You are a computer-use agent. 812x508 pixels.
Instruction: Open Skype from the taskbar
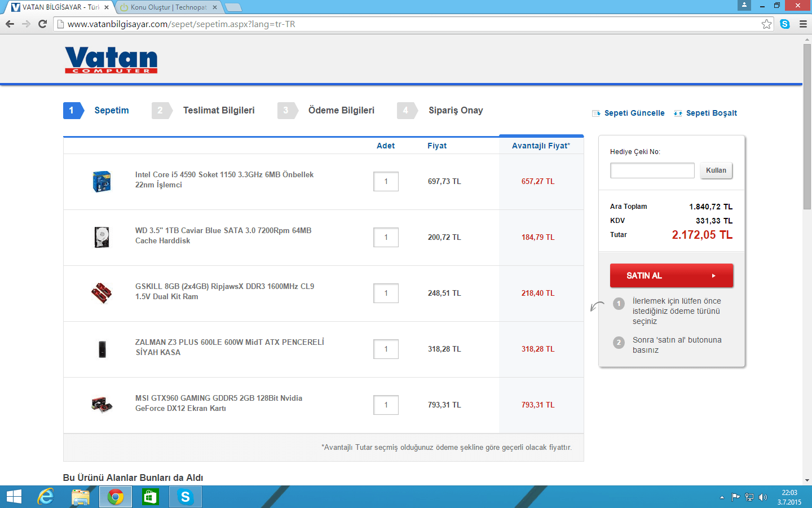(185, 497)
